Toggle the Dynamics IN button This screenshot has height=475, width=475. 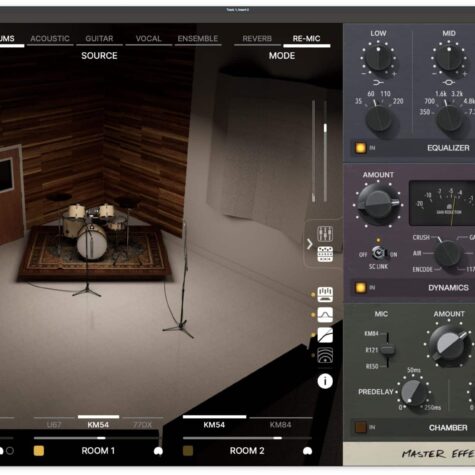[360, 288]
